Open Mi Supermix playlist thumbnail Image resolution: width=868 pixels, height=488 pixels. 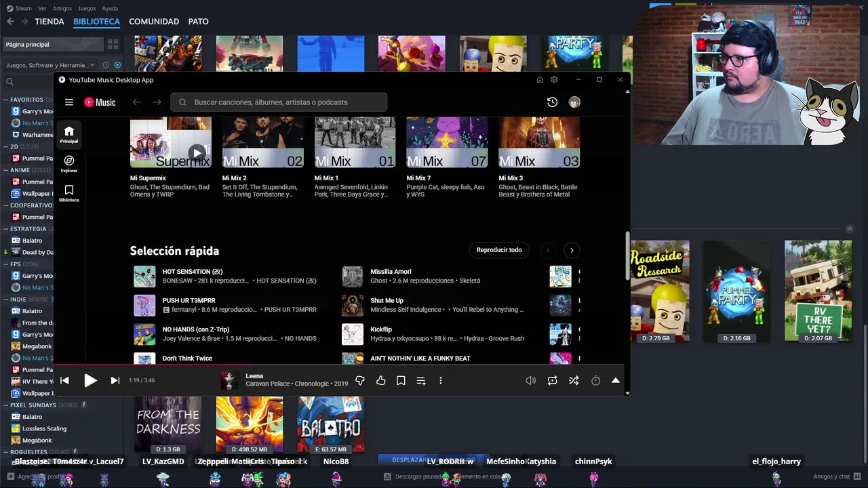coord(171,142)
